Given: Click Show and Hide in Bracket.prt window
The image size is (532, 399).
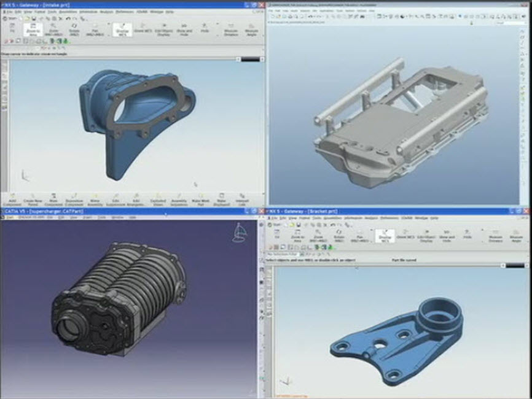Looking at the screenshot, I should [x=447, y=236].
